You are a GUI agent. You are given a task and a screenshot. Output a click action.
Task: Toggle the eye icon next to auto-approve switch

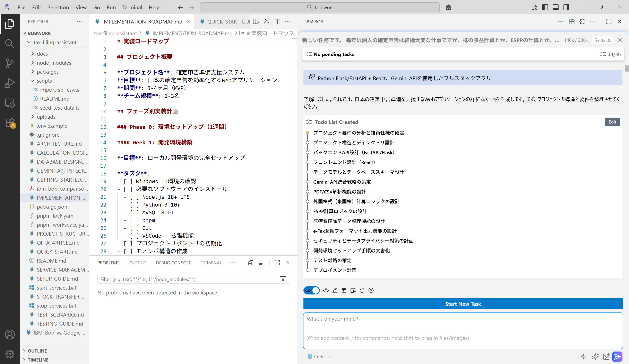click(x=326, y=290)
